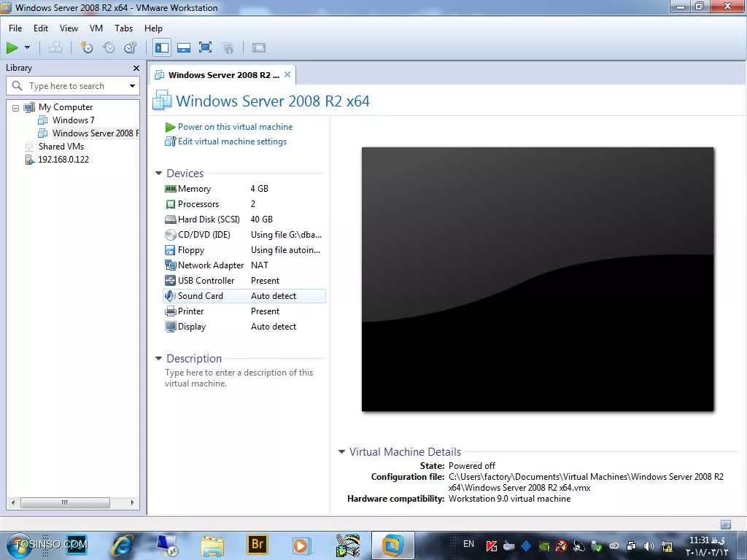Click the green Power On toolbar button
The height and width of the screenshot is (560, 747).
coord(12,47)
